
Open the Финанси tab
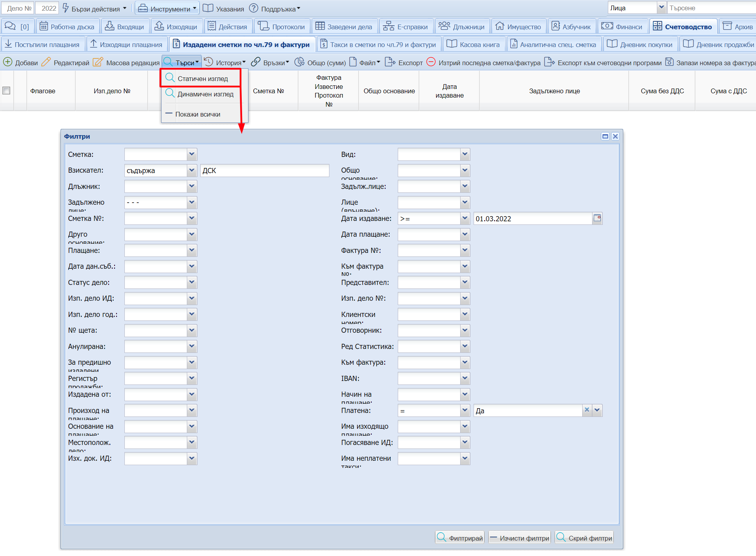coord(622,26)
